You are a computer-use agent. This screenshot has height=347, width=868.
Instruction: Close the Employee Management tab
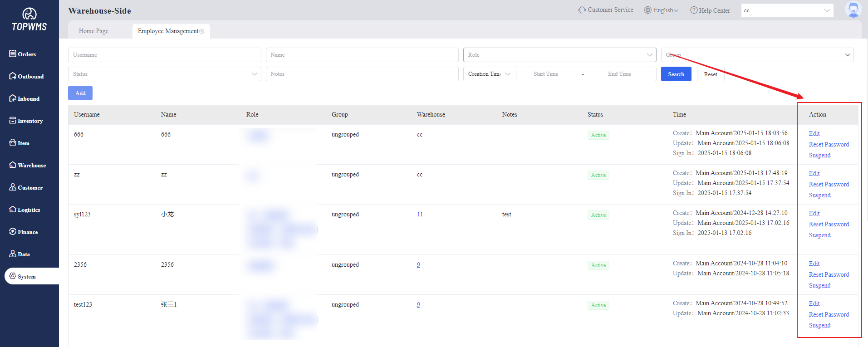pos(202,31)
